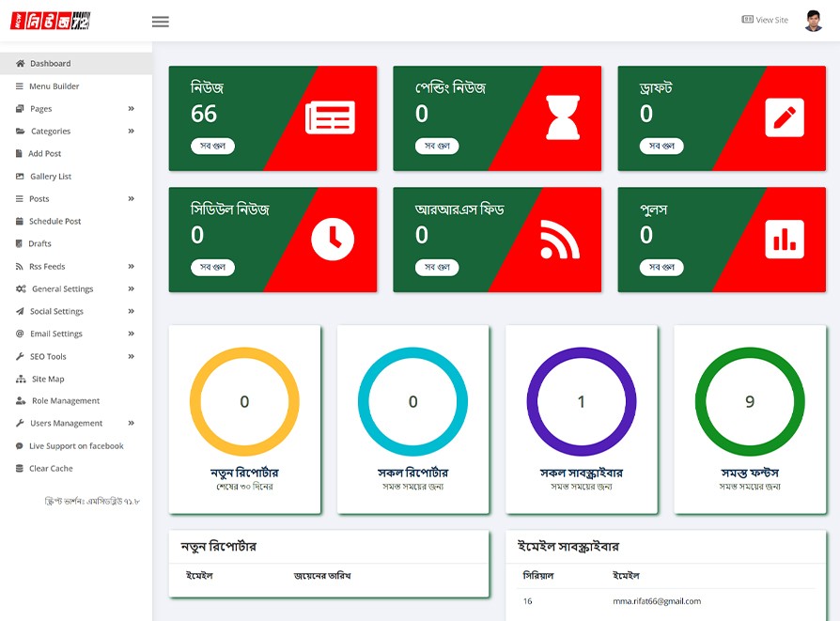840x621 pixels.
Task: Click the clock icon on সিডিউল নিউজ card
Action: (x=332, y=239)
